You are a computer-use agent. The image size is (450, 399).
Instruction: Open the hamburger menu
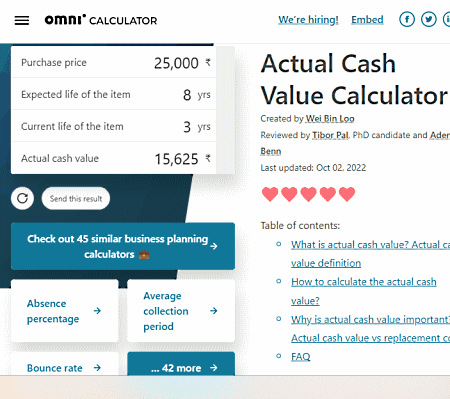[22, 20]
